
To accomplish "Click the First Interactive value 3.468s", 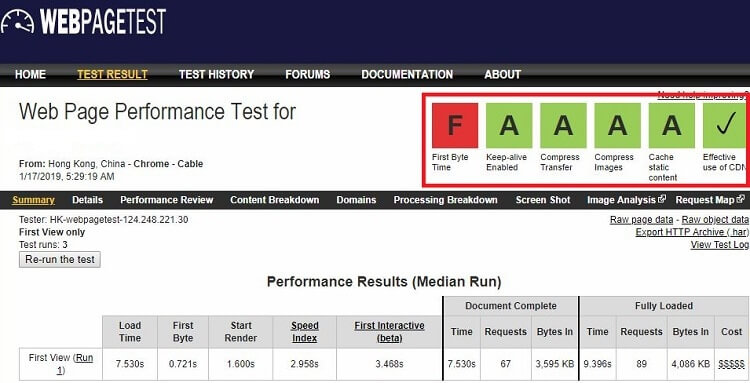I will pyautogui.click(x=389, y=364).
